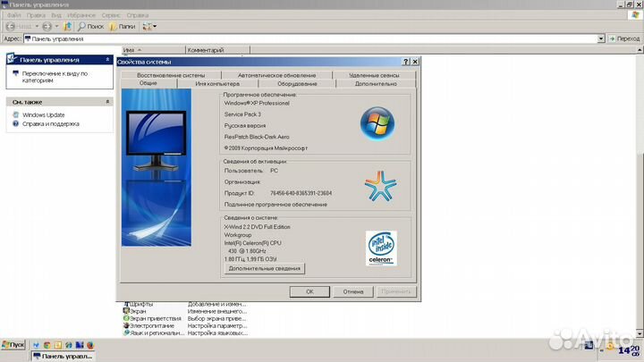Screen dimensions: 644x362
Task: Toggle the Folders (Папки) pane
Action: coord(123,26)
